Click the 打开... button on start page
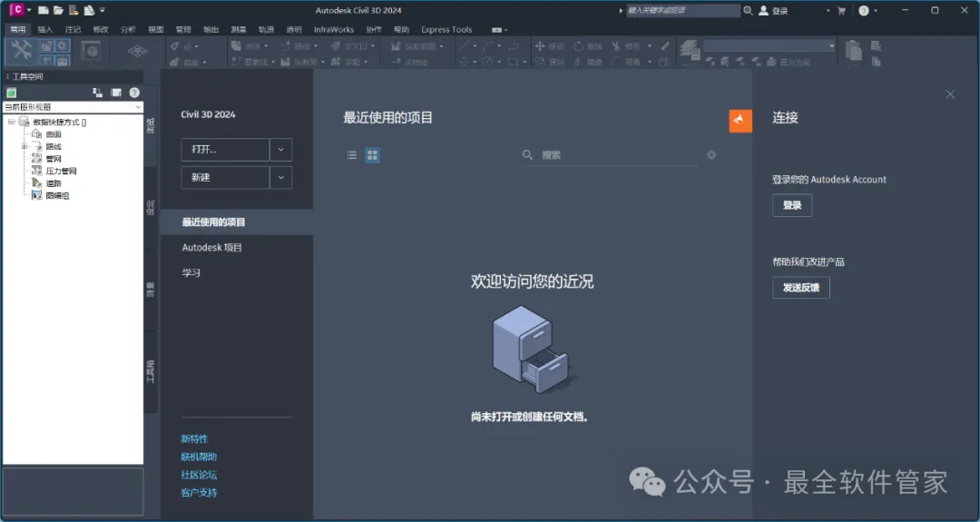Viewport: 980px width, 522px height. click(226, 150)
